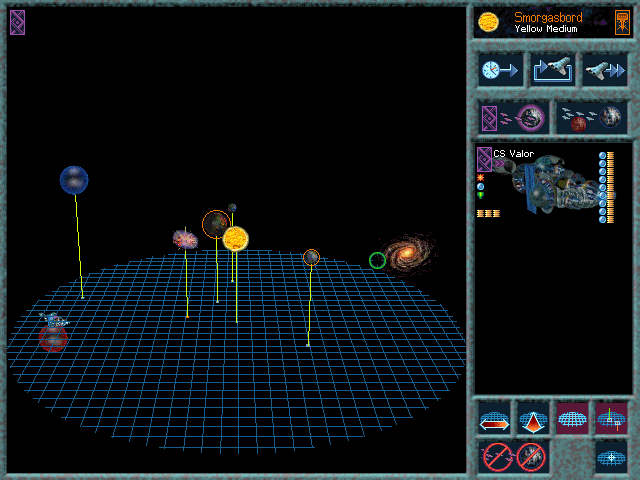
Task: Click the orange emblem beside Smorgasbord
Action: [622, 22]
